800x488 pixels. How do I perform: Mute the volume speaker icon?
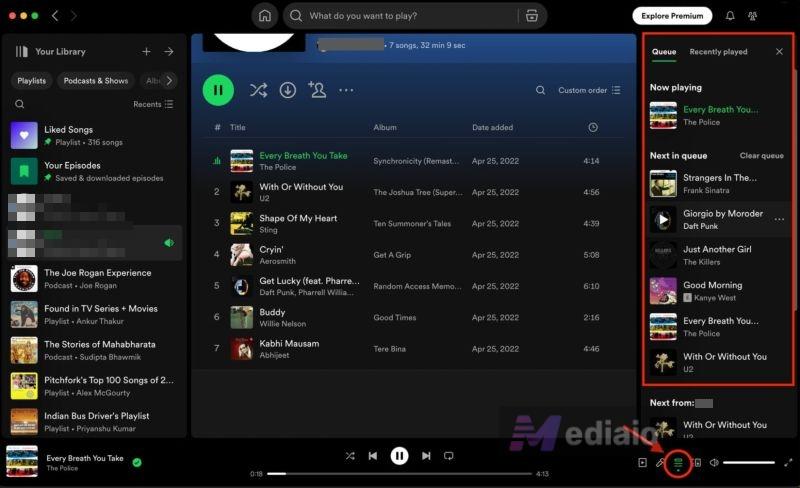(x=714, y=462)
